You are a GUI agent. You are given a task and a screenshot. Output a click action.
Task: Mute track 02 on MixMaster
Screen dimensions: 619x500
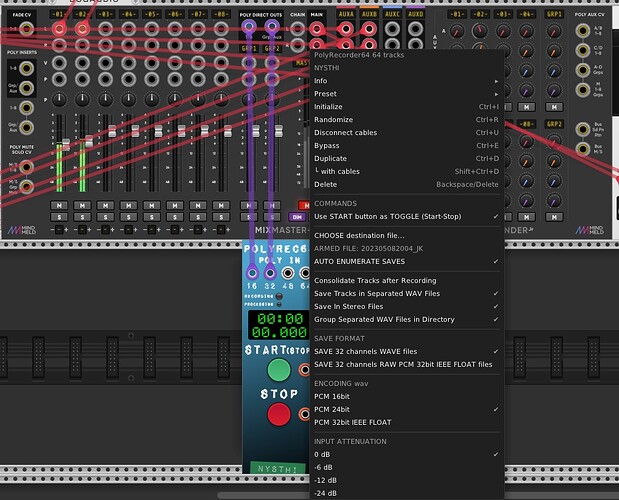coord(82,205)
